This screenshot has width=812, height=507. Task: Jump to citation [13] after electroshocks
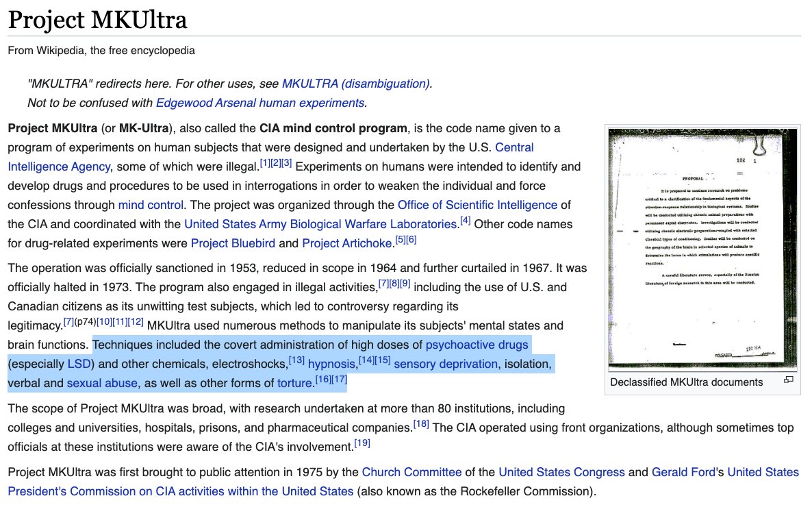coord(296,360)
